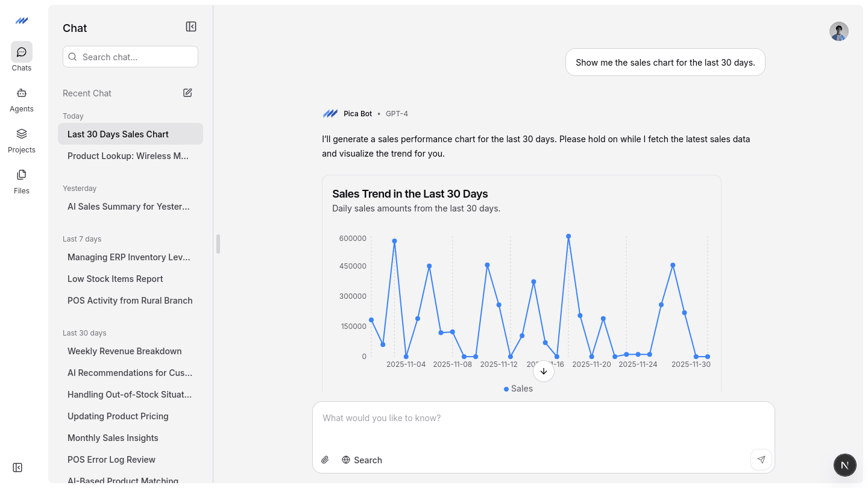Click the GPT-4 model label

coord(397,113)
